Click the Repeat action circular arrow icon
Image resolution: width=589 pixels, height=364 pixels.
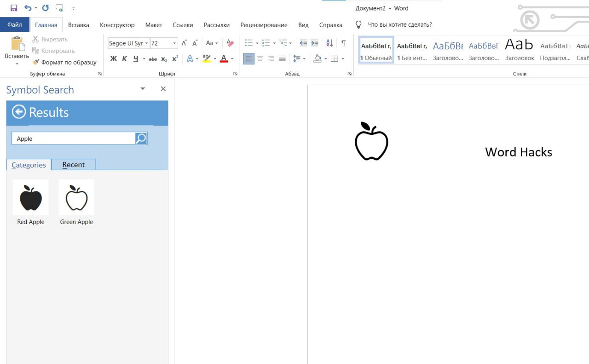45,8
